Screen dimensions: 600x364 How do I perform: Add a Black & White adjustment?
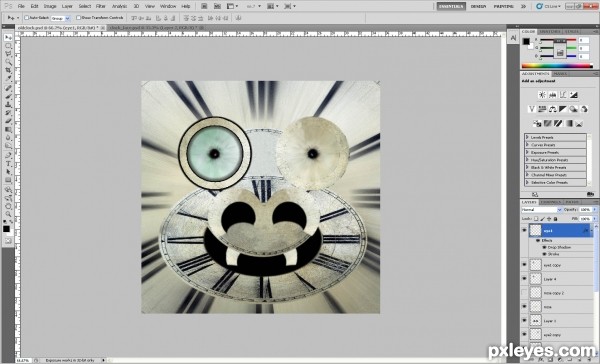563,109
